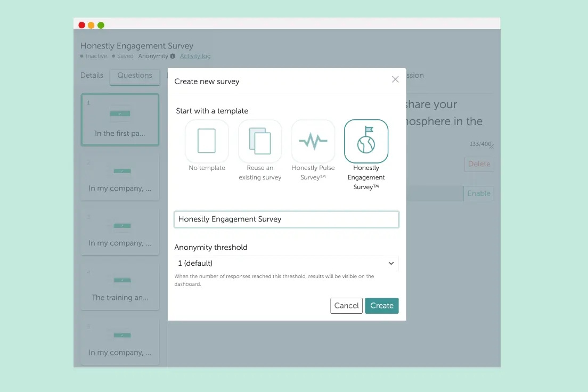Screen dimensions: 588x392
Task: Click the Create button
Action: coord(382,306)
